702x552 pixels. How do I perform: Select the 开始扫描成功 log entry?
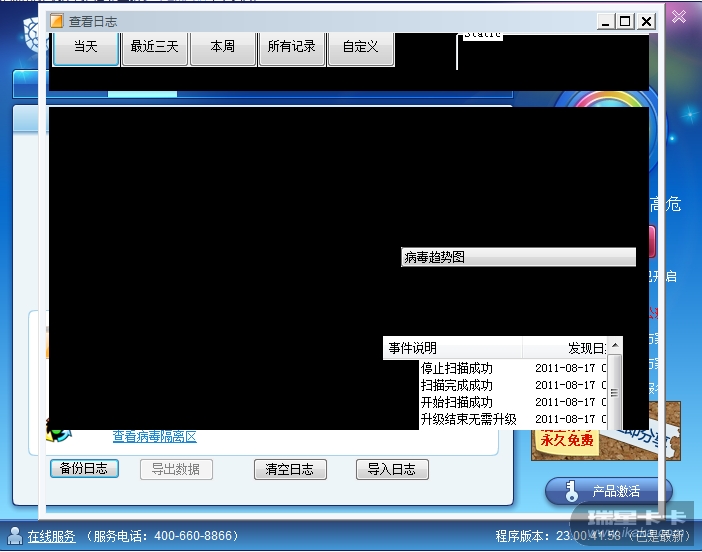(x=513, y=402)
